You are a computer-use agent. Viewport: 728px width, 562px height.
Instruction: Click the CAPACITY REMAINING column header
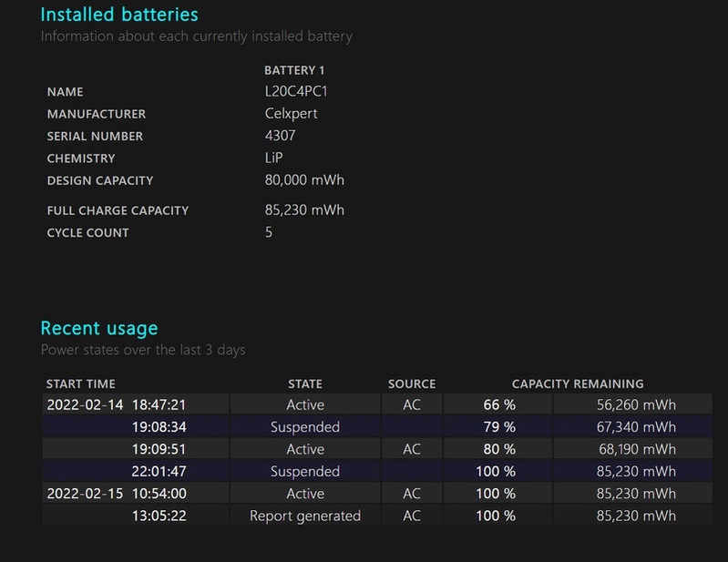click(578, 383)
